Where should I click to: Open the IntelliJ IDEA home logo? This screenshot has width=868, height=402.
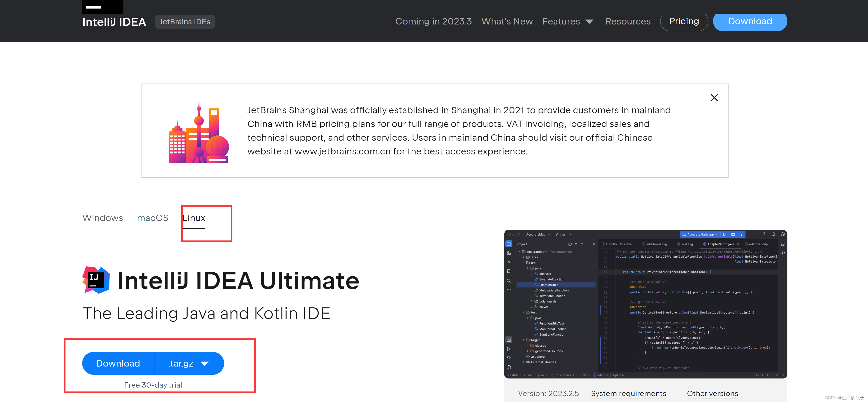pos(114,22)
